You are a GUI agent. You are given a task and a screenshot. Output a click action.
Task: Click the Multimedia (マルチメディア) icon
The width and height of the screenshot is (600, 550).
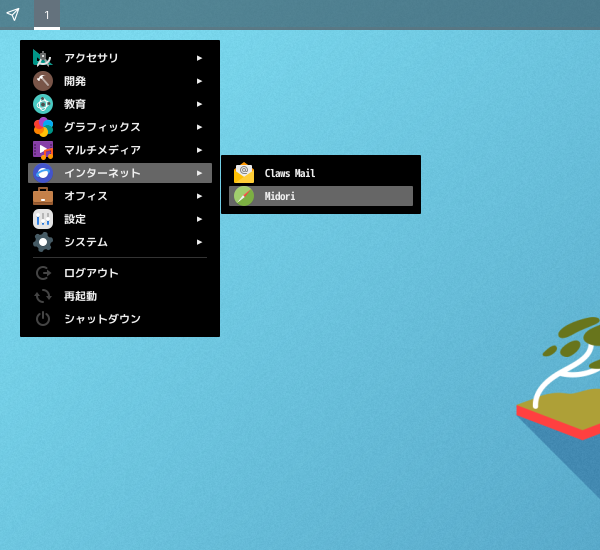43,150
